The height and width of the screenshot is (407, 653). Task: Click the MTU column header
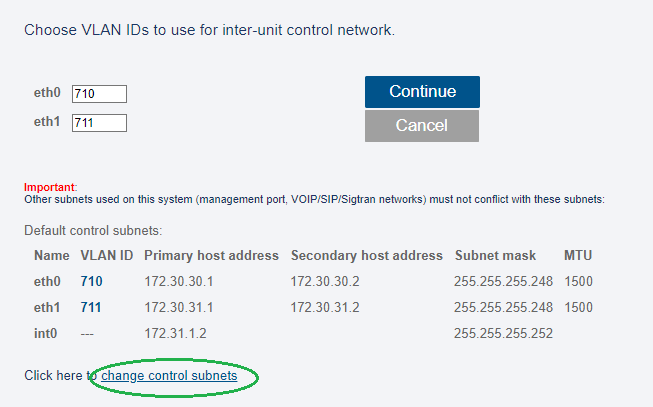578,256
